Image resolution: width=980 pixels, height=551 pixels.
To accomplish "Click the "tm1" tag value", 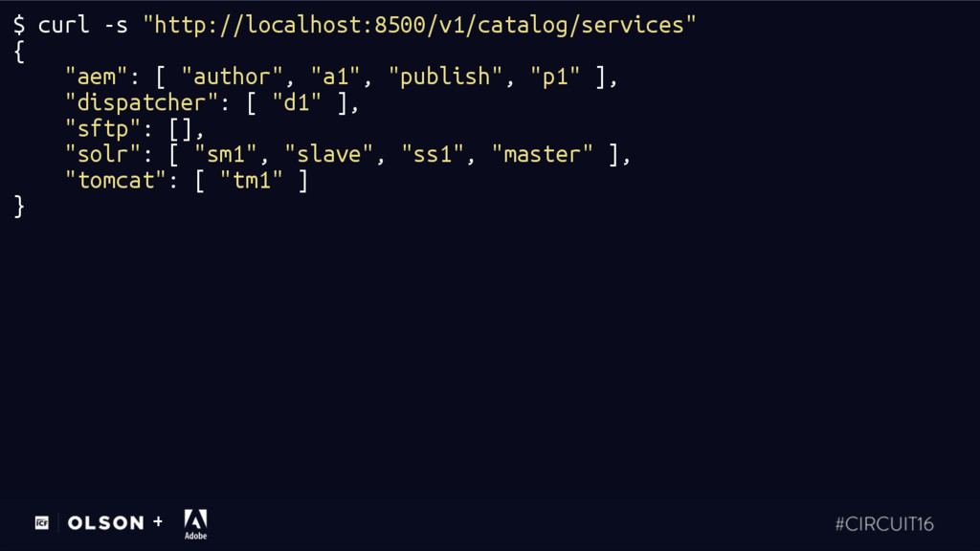I will pos(252,180).
